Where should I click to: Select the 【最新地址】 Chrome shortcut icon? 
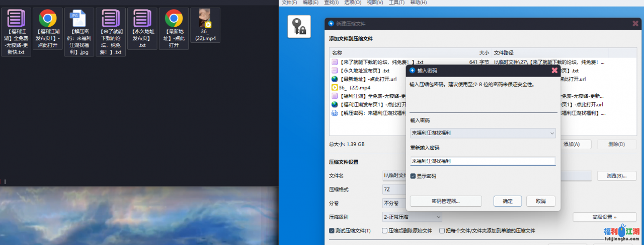[174, 19]
